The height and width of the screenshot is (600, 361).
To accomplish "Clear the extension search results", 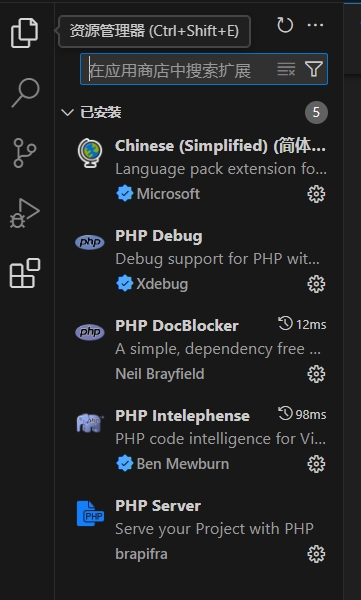I will [x=286, y=69].
